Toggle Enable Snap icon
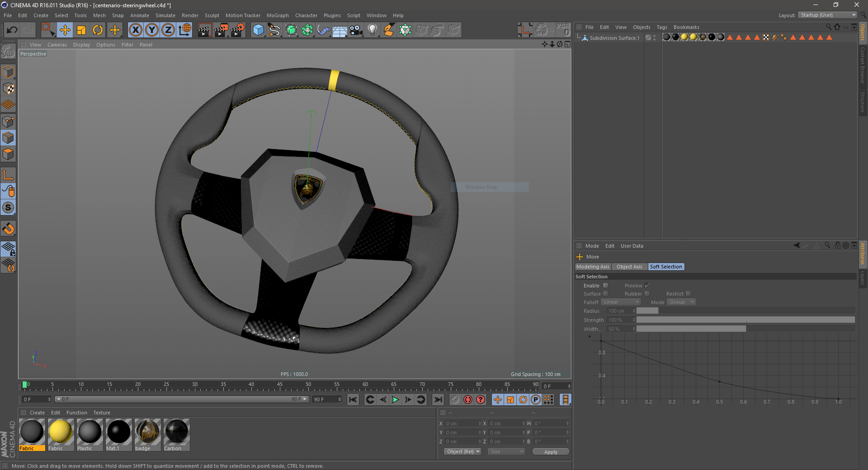 (x=8, y=208)
